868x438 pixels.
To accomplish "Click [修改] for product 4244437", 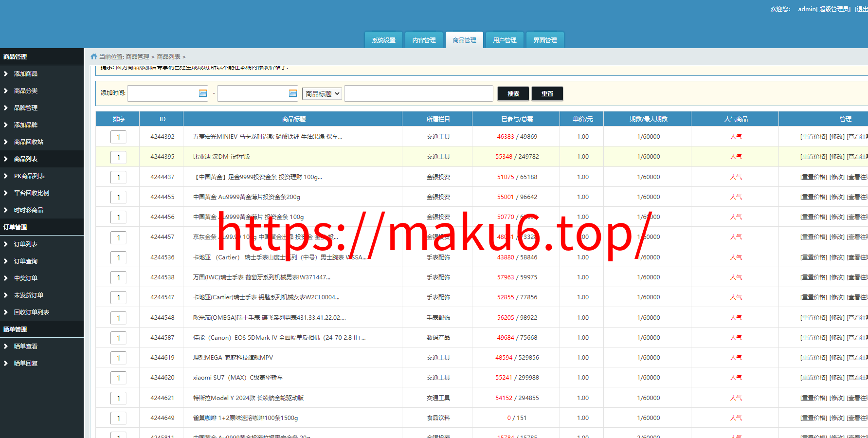I will click(837, 177).
